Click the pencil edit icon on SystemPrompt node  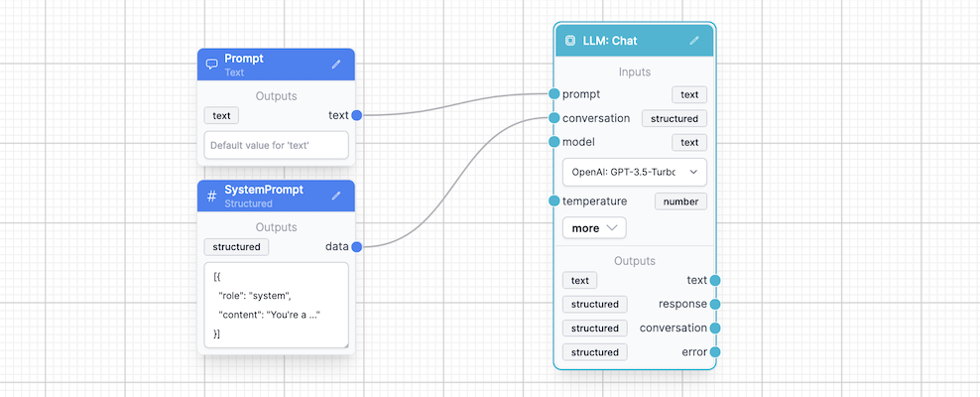(x=336, y=196)
